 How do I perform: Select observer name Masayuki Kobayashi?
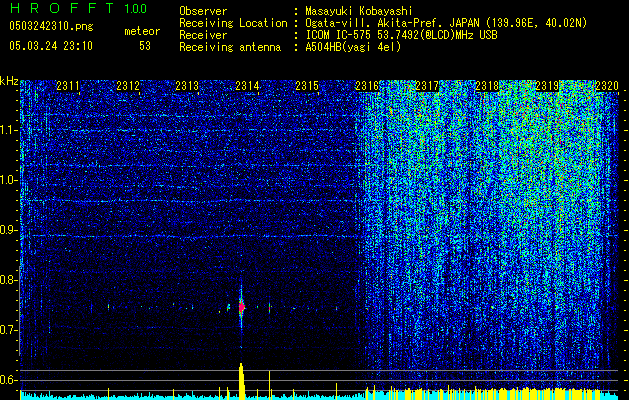click(359, 11)
